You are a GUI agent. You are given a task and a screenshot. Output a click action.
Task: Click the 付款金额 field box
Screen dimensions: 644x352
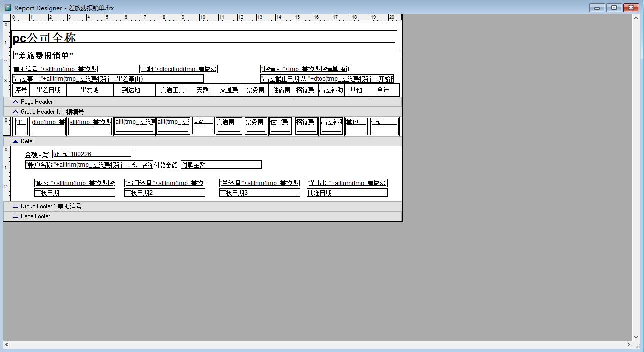pyautogui.click(x=221, y=165)
